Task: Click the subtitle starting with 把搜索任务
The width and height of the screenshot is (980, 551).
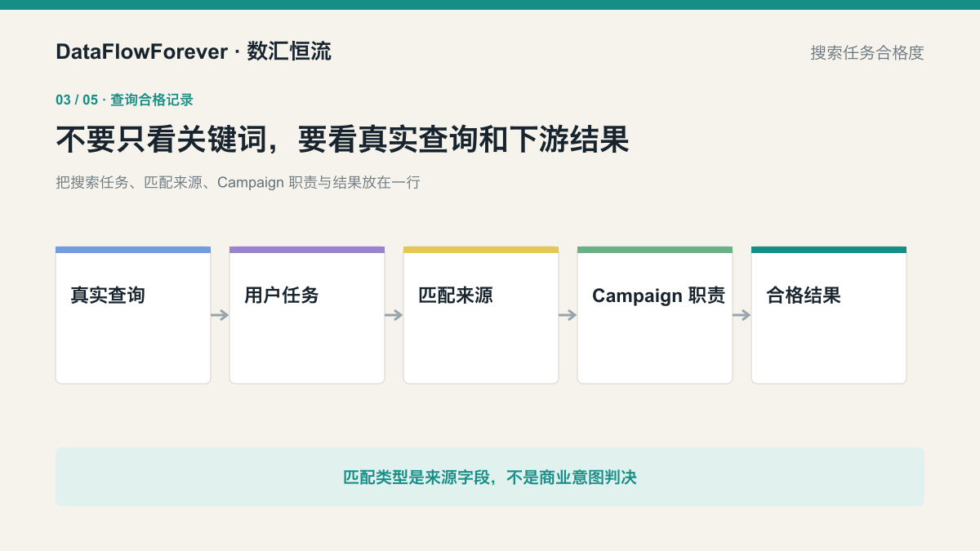Action: coord(238,183)
